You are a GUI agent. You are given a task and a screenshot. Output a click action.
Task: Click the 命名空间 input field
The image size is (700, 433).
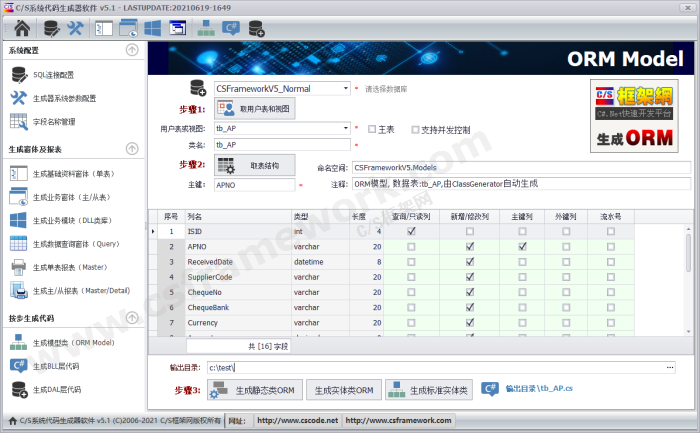coord(521,167)
